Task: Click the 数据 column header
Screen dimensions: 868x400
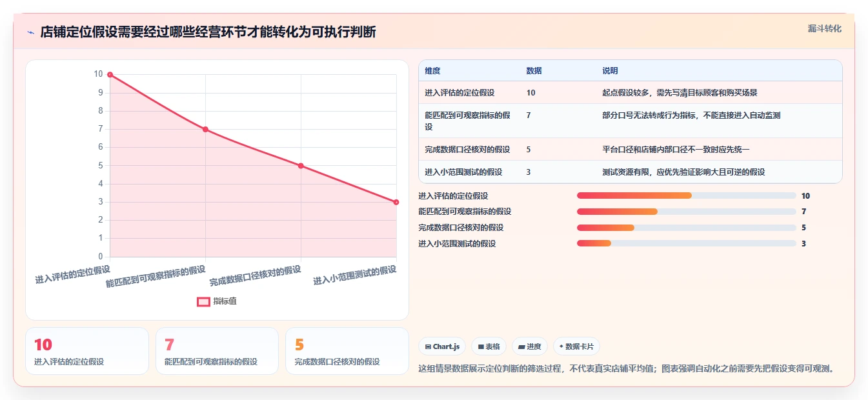Action: pos(534,71)
